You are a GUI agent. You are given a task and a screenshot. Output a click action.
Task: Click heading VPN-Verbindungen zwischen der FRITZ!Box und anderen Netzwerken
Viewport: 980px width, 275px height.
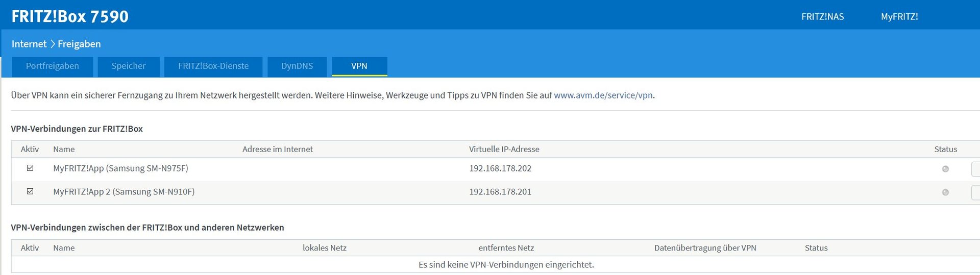[148, 228]
